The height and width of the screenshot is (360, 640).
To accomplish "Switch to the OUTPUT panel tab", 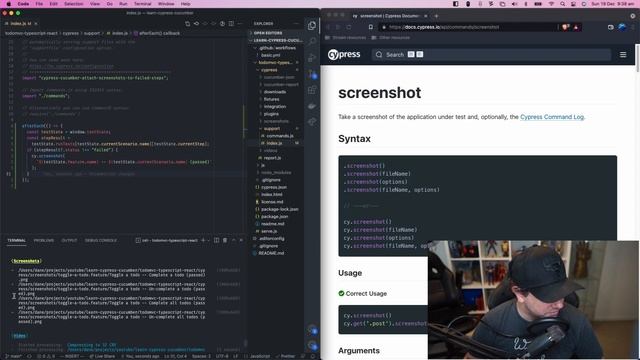I will tap(69, 240).
